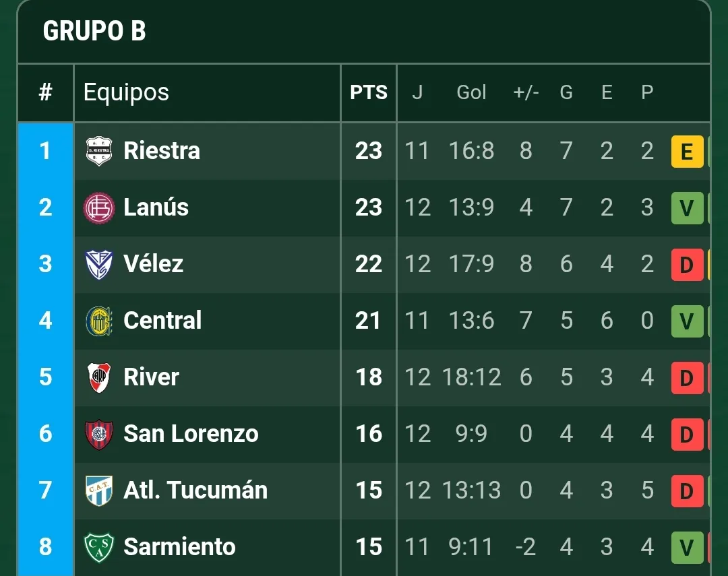Image resolution: width=728 pixels, height=576 pixels.
Task: Open the San Lorenzo team page
Action: 191,434
